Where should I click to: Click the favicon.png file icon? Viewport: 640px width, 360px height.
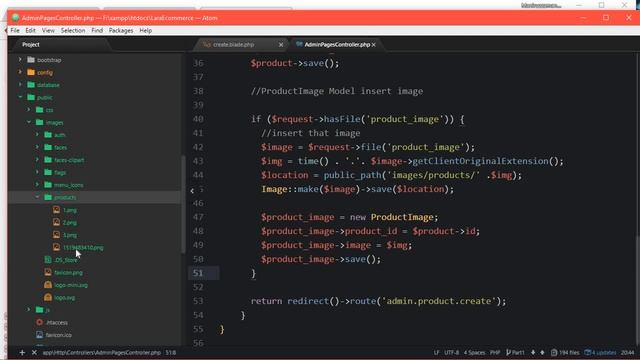pos(48,272)
